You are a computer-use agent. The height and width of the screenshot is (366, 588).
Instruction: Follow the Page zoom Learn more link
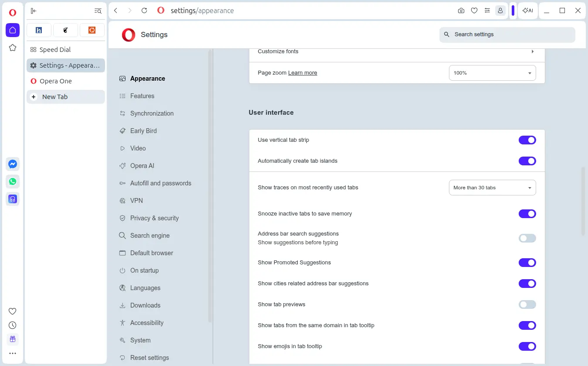coord(302,73)
